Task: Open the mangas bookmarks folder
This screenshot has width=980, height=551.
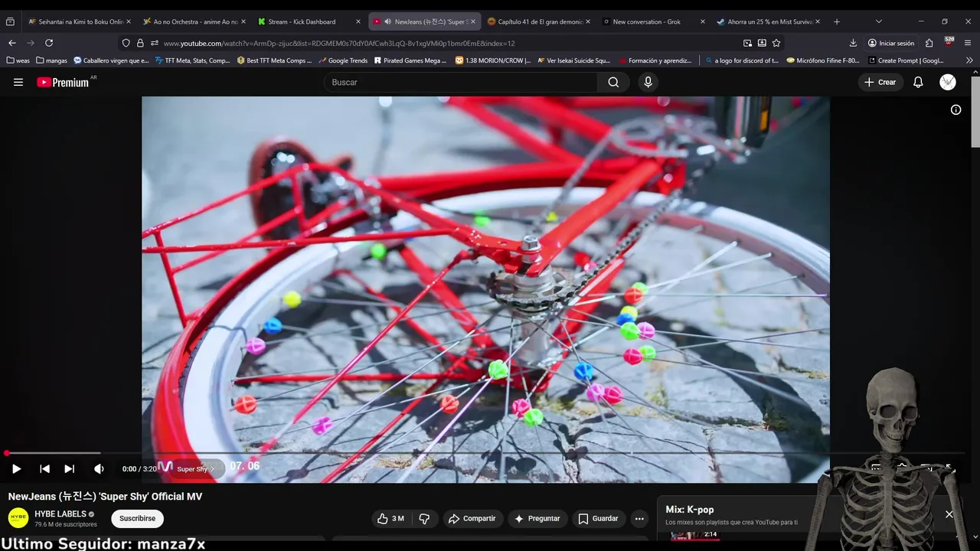Action: coord(51,60)
